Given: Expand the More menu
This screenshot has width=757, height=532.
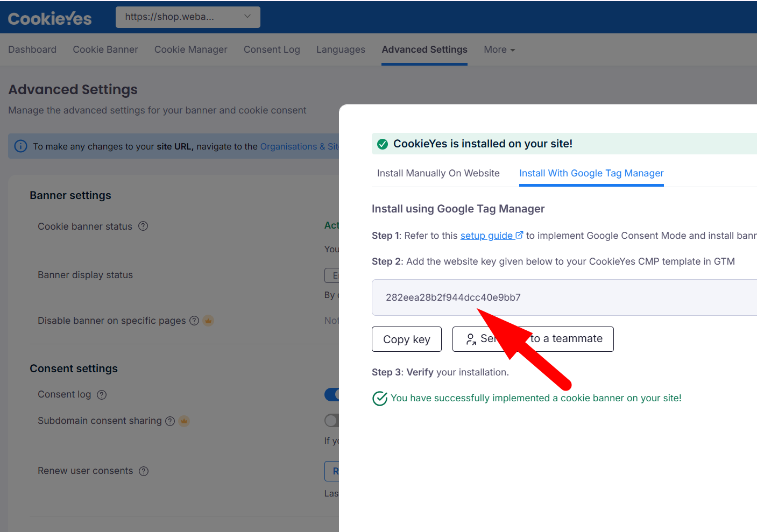Looking at the screenshot, I should (499, 49).
